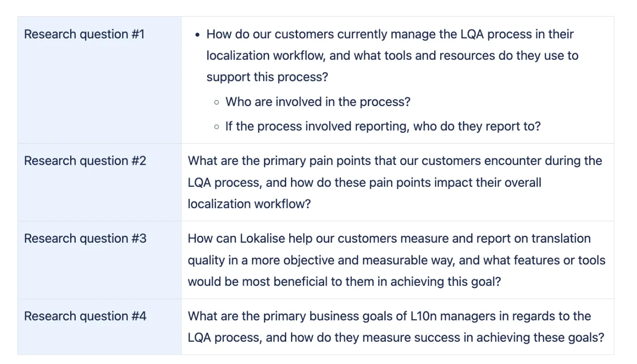Screen dimensions: 637x364
Task: Place cursor in "Who are involved in the process?"
Action: tap(318, 102)
